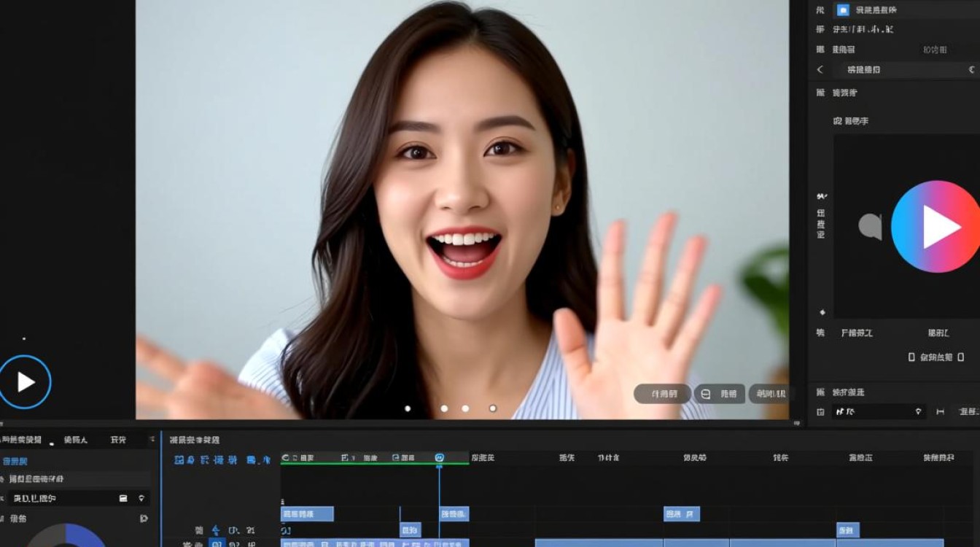Screen dimensions: 980x547
Task: Click the small card icon in left panel dropdown field
Action: click(123, 498)
